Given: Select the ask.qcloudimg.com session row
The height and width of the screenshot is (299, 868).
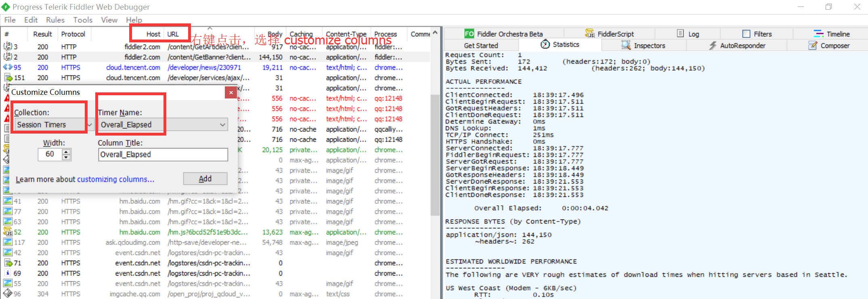Looking at the screenshot, I should tap(215, 243).
